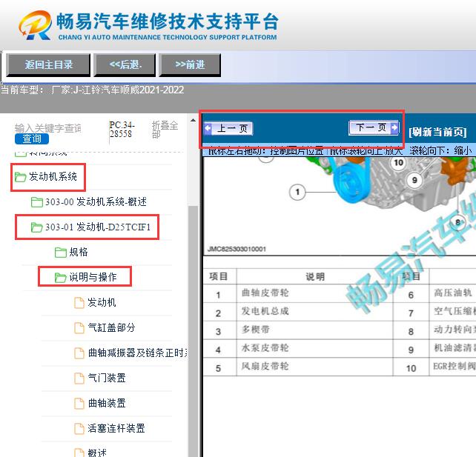The image size is (476, 457).
Task: Open the 概述 document
Action: pos(97,453)
